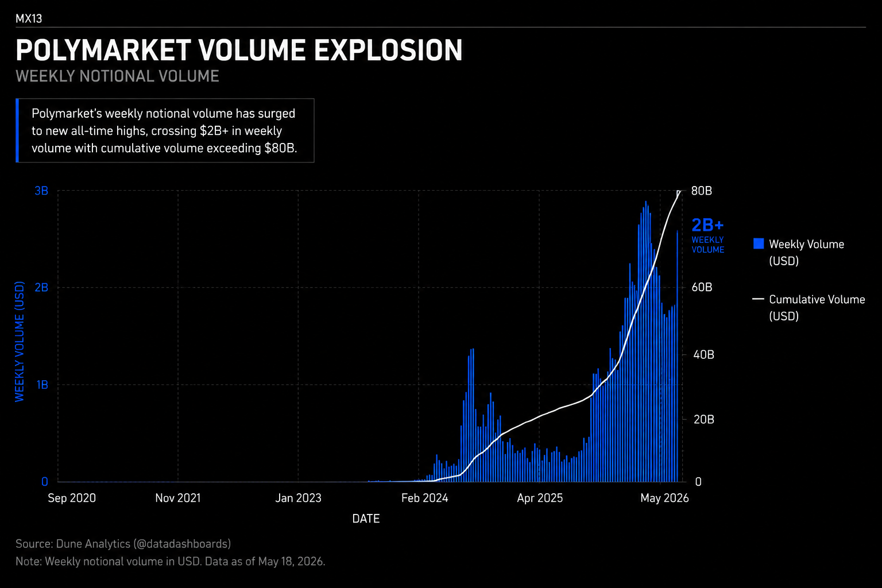Image resolution: width=882 pixels, height=588 pixels.
Task: Click the blue Weekly Volume legend swatch
Action: coord(758,243)
